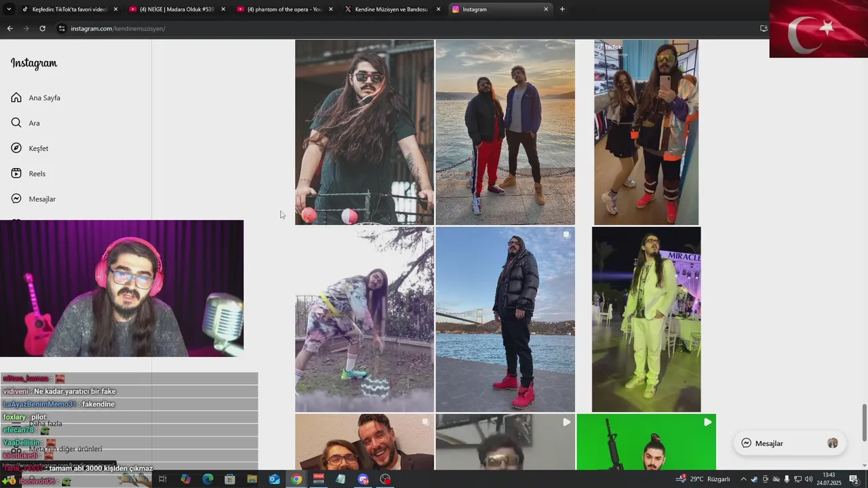This screenshot has height=488, width=868.
Task: Click the install app icon in address bar
Action: [764, 28]
